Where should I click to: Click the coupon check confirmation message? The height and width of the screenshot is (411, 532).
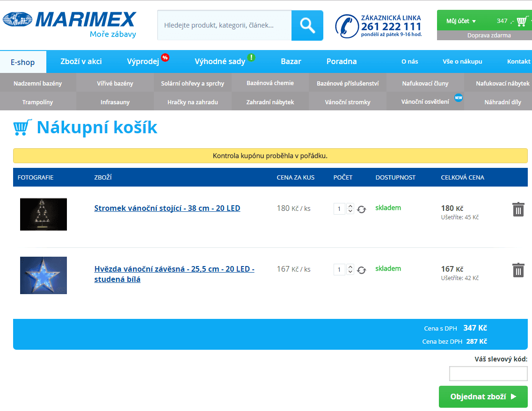[270, 156]
